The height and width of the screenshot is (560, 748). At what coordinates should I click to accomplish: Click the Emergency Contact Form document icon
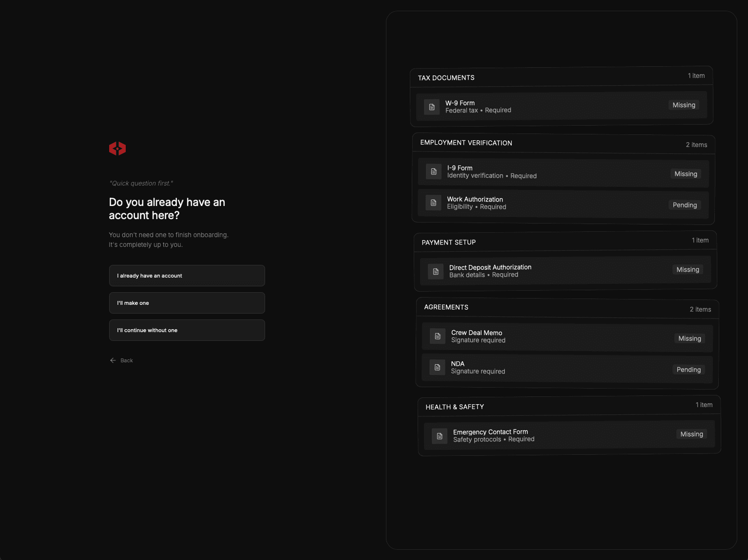pos(440,436)
